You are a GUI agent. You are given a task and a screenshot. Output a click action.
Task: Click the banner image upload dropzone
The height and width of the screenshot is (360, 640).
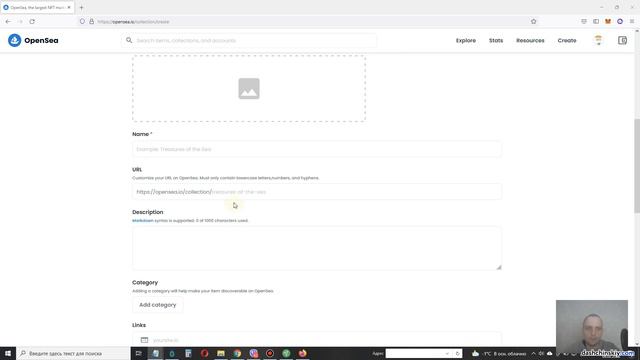coord(249,89)
